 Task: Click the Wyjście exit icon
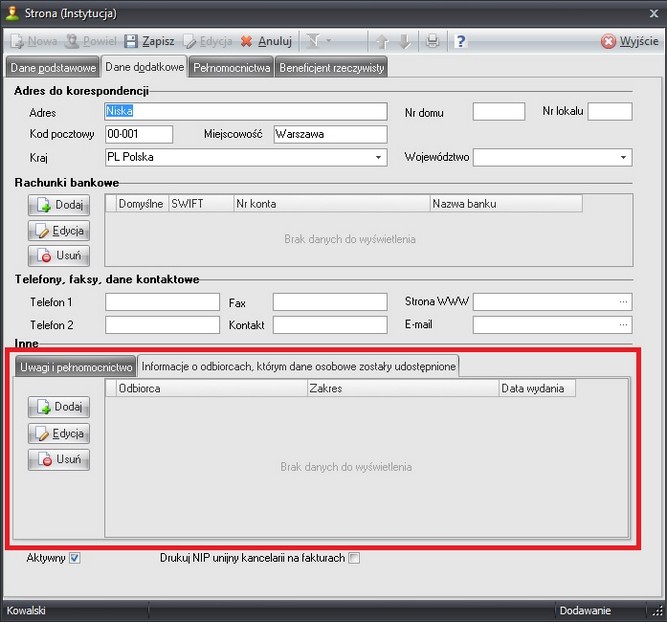609,42
